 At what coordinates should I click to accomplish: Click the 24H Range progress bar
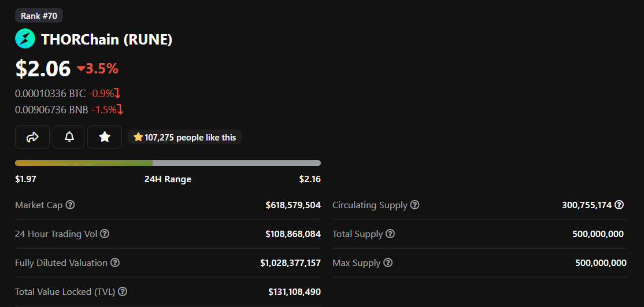168,163
